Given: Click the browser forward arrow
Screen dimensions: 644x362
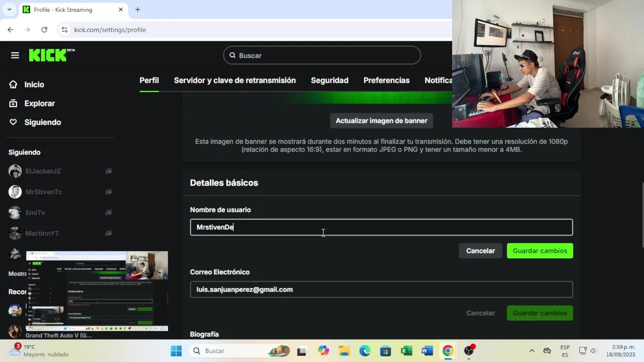Looking at the screenshot, I should 27,30.
